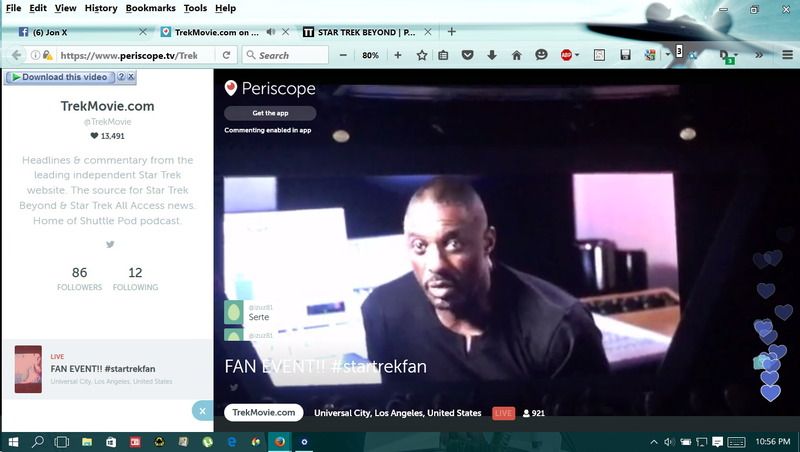Open the History menu
Image resolution: width=800 pixels, height=452 pixels.
coord(101,8)
